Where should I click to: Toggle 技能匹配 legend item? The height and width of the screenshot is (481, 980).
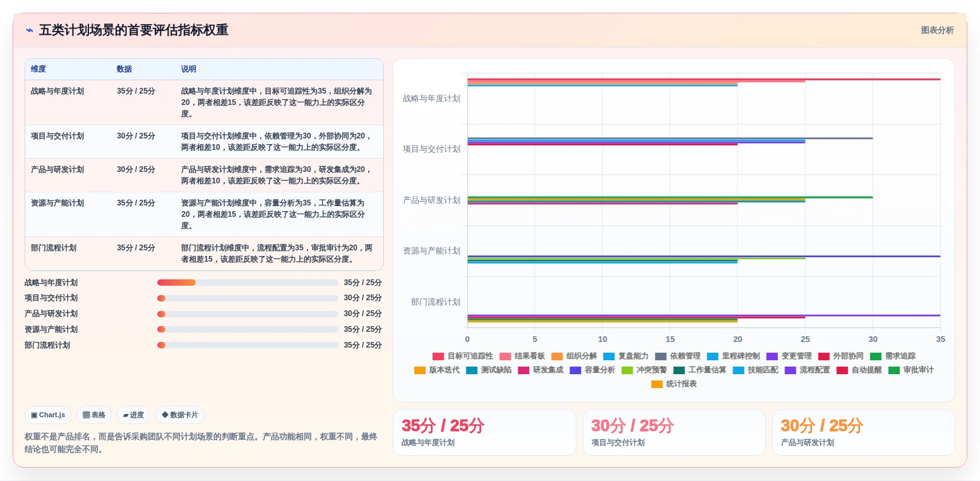[755, 370]
